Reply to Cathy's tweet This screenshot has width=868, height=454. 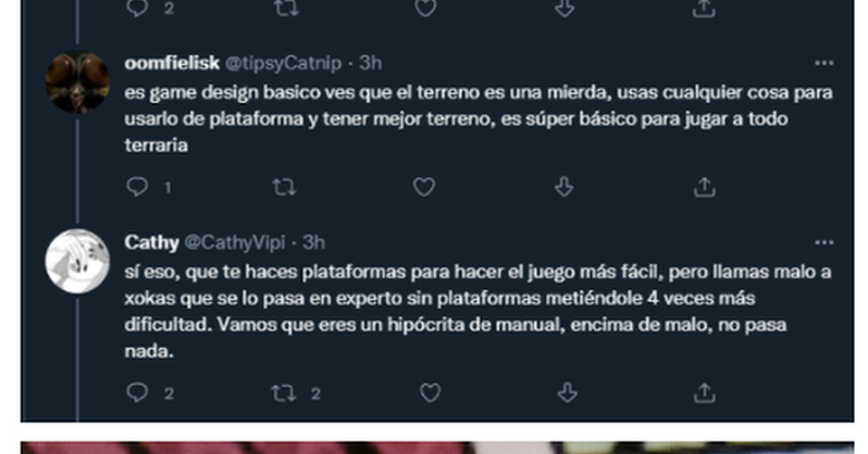(x=137, y=393)
